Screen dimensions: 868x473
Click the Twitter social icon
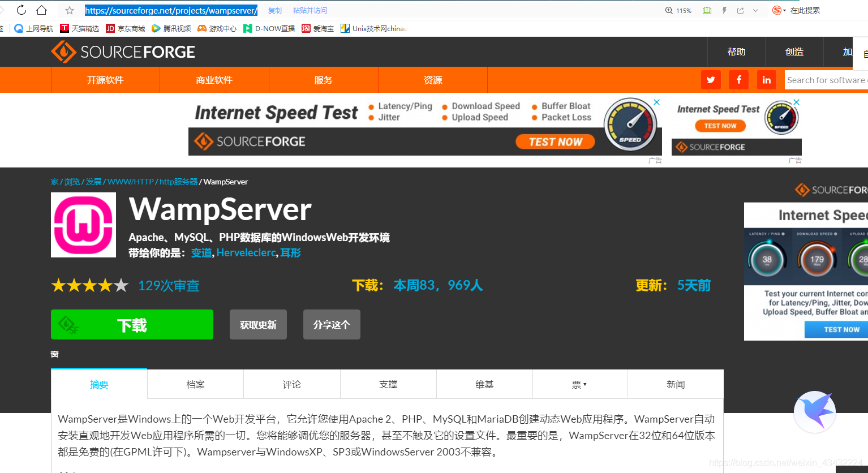pos(711,80)
